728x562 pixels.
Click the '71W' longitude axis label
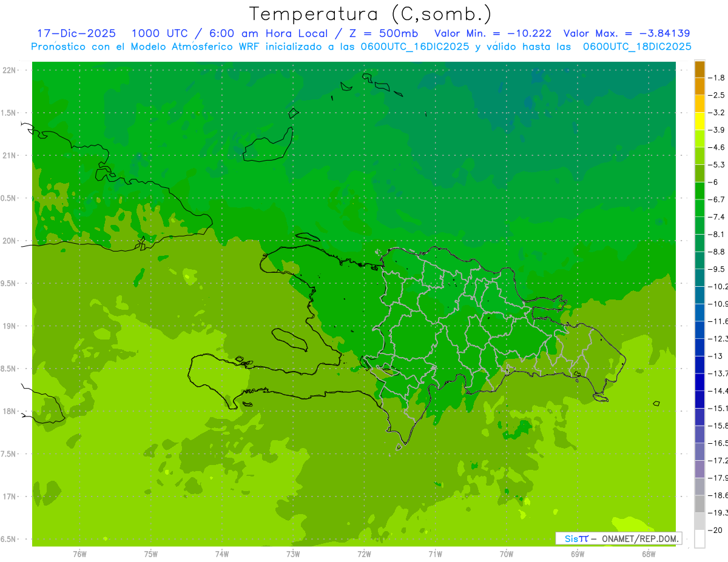[x=435, y=555]
